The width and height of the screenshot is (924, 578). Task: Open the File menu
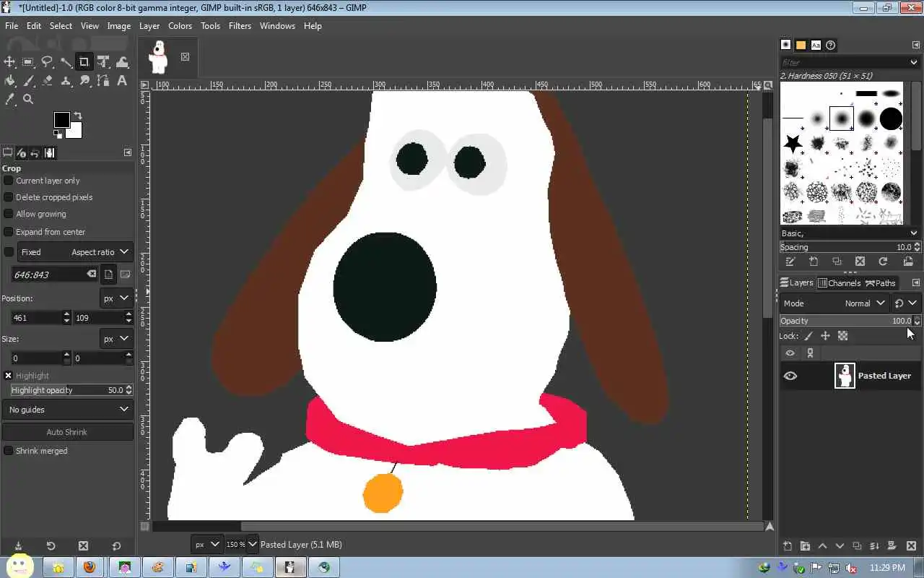12,26
